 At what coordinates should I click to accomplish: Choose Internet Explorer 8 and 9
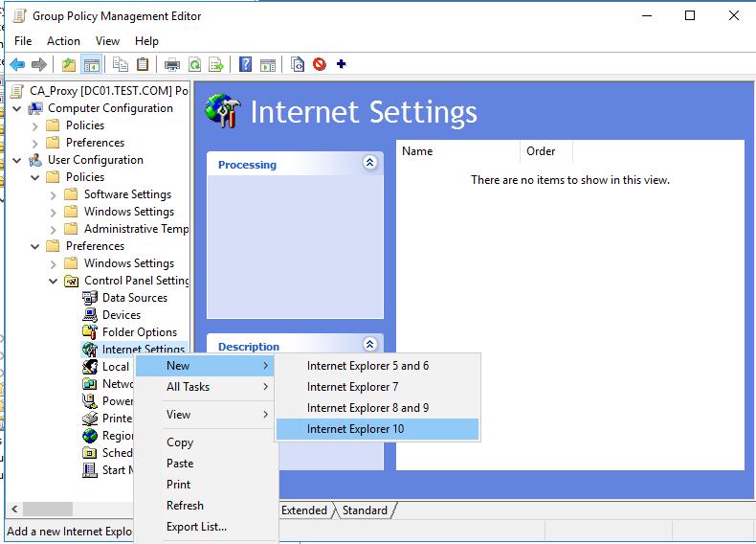[377, 408]
